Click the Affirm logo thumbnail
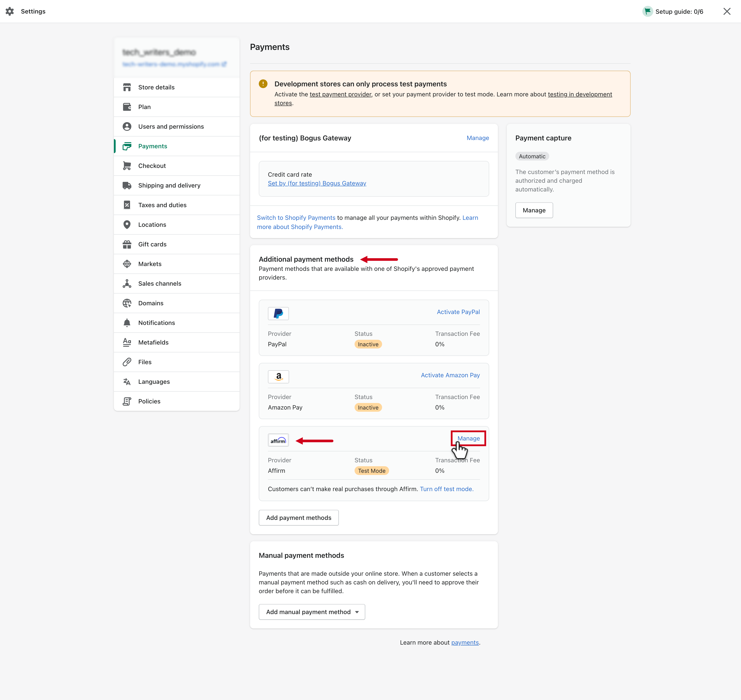This screenshot has width=741, height=700. (x=278, y=441)
